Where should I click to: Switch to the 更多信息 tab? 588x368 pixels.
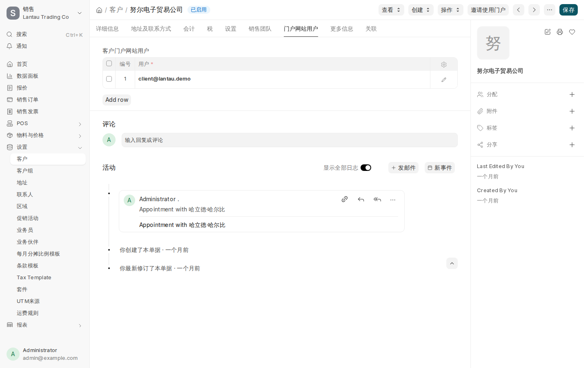[x=342, y=29]
